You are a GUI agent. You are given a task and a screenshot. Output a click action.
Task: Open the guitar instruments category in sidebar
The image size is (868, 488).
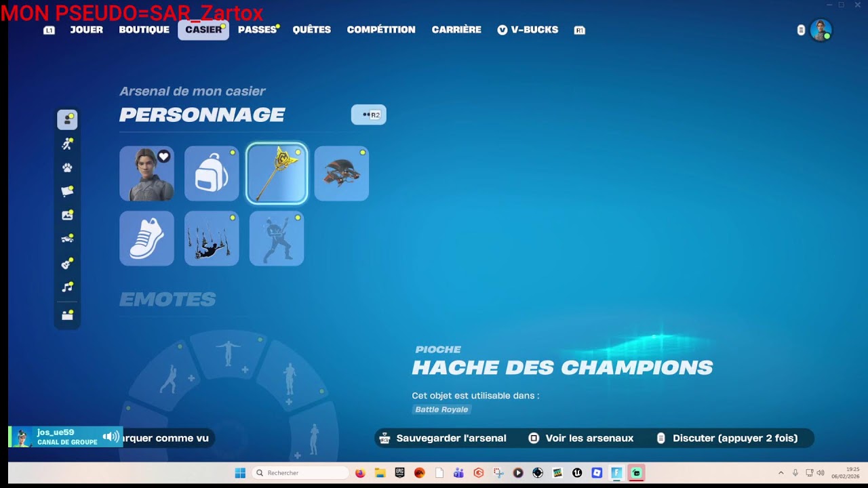click(67, 263)
